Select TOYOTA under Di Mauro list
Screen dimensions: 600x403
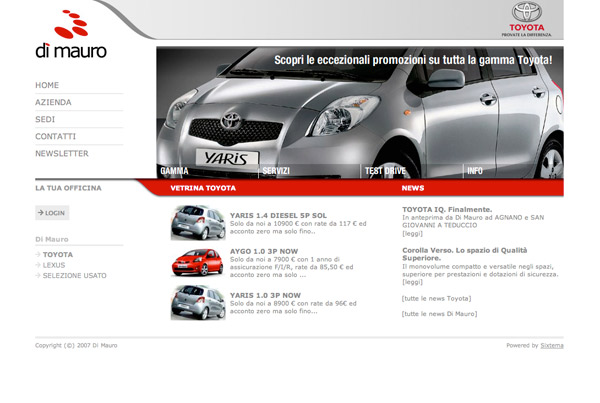(58, 255)
